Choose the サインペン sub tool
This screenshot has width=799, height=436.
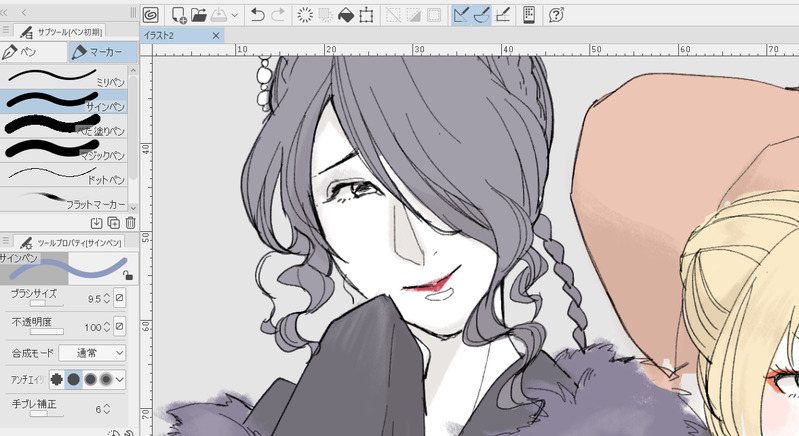point(64,101)
